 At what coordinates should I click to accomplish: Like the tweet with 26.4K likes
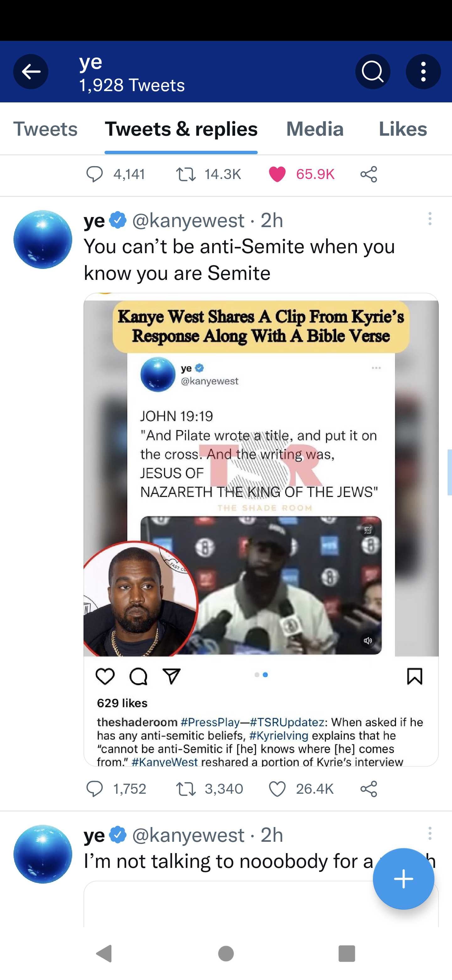click(x=277, y=789)
